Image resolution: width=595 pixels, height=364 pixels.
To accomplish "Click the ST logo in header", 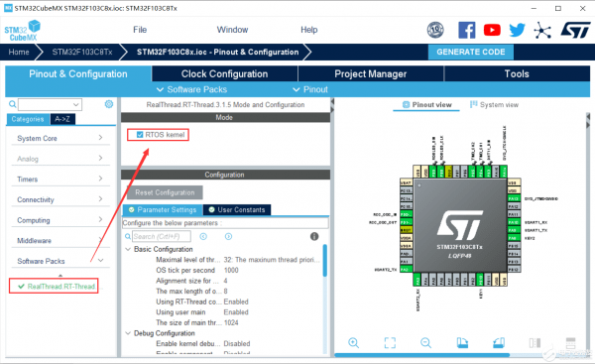I will tap(575, 30).
